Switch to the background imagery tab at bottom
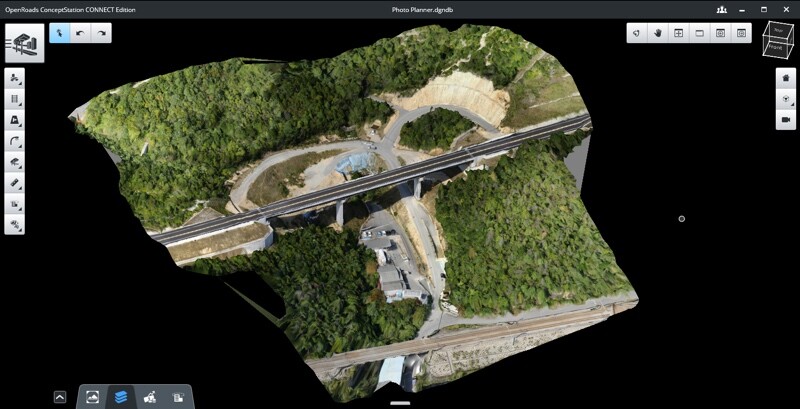 coord(92,397)
